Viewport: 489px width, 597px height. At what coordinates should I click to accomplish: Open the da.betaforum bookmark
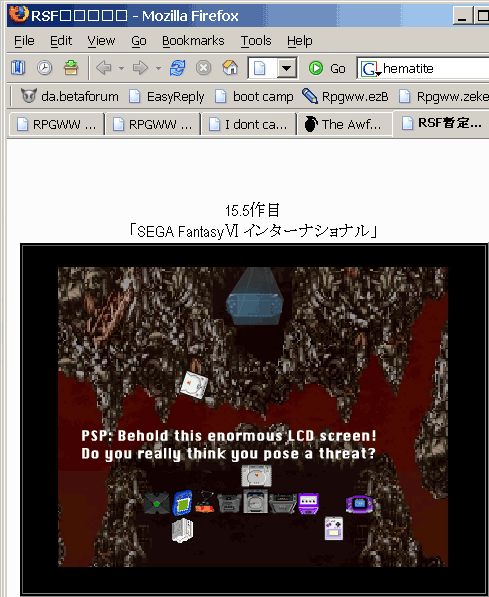tap(70, 96)
